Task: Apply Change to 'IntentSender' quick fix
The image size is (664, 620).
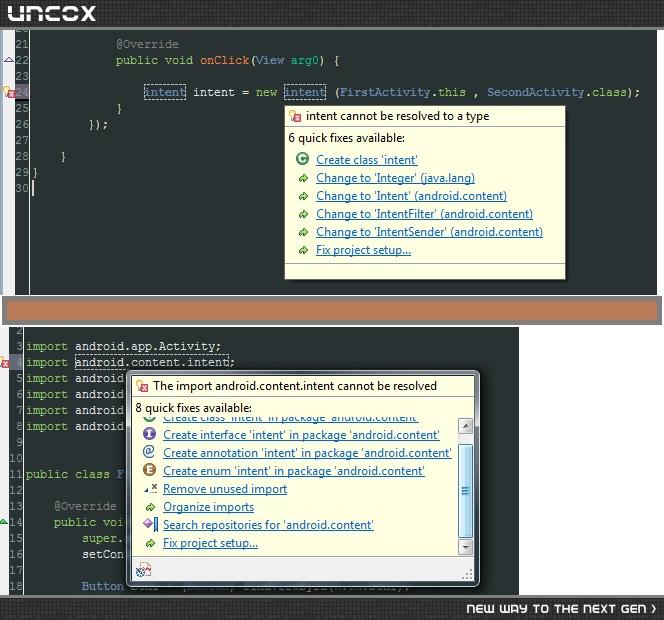Action: [429, 232]
